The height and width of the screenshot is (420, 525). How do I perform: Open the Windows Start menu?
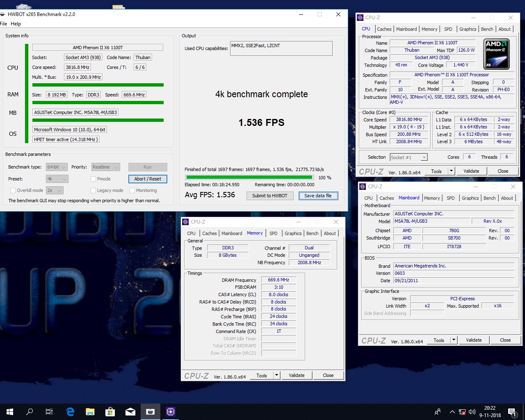pos(10,412)
